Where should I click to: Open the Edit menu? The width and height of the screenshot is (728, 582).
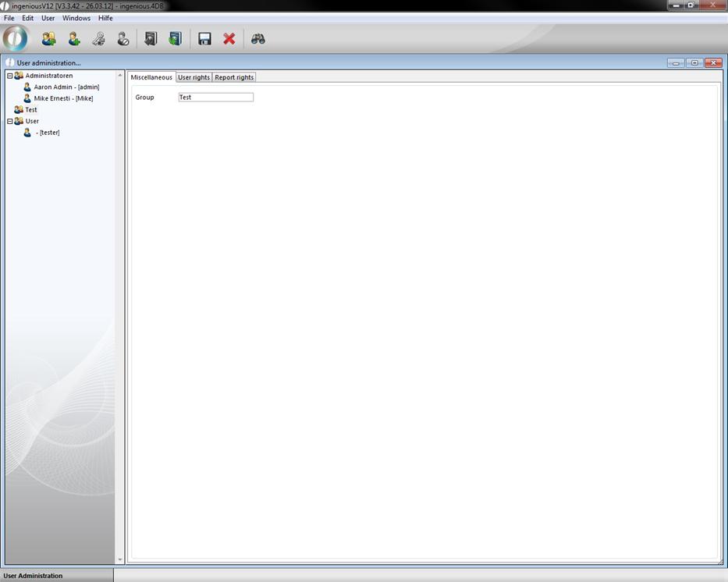pyautogui.click(x=28, y=18)
